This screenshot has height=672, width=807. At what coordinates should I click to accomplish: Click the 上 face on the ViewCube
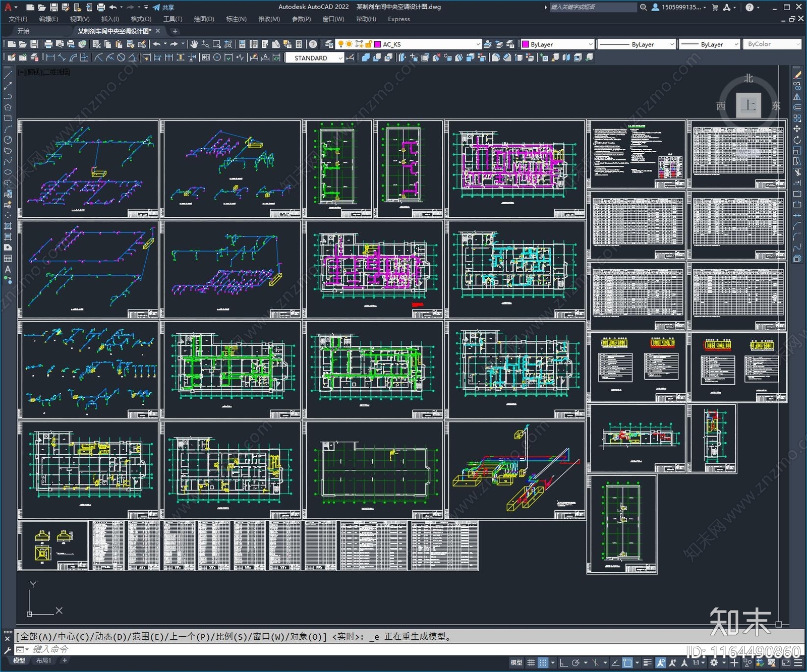point(748,105)
